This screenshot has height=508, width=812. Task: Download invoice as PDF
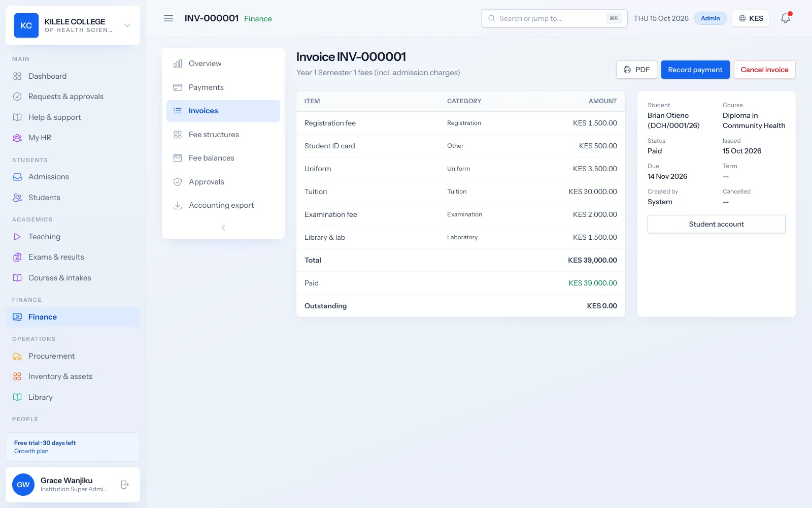tap(636, 70)
